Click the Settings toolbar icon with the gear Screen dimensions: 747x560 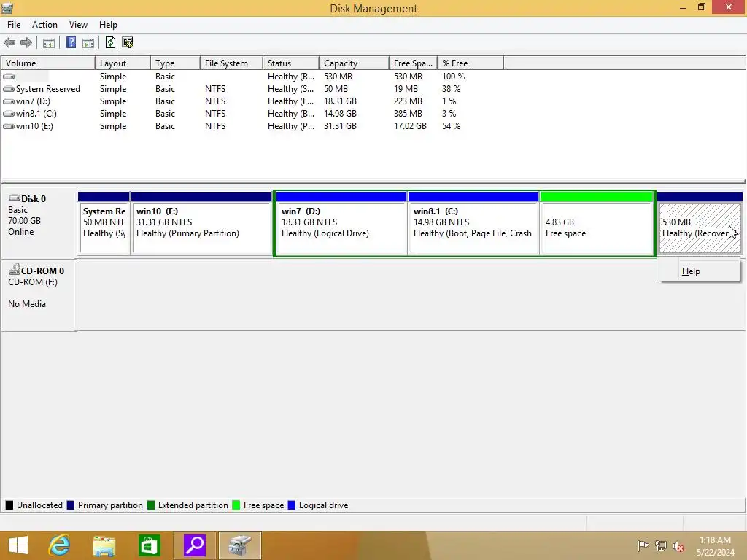128,43
